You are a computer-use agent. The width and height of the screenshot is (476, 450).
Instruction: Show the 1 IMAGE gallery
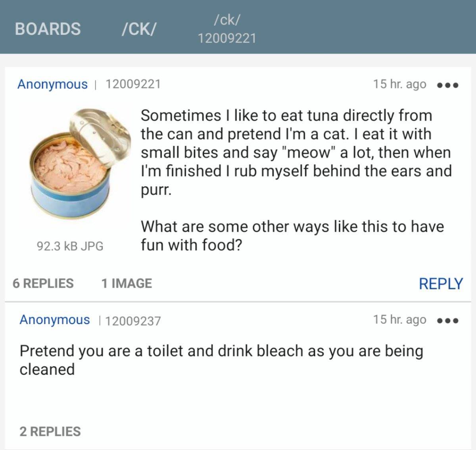tap(127, 283)
